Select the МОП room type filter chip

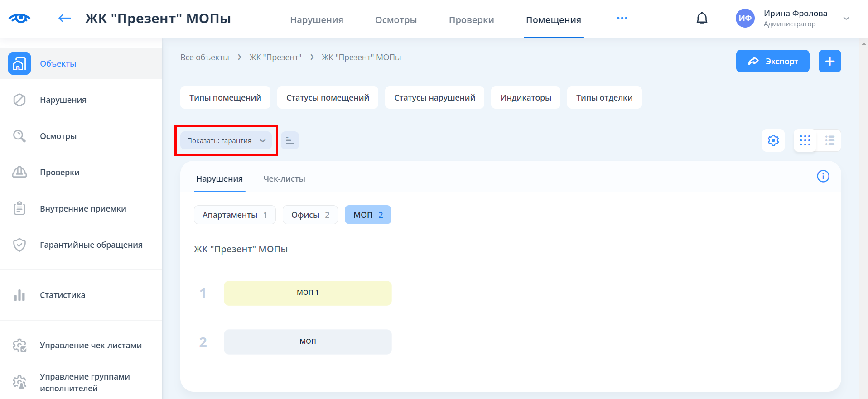point(368,215)
